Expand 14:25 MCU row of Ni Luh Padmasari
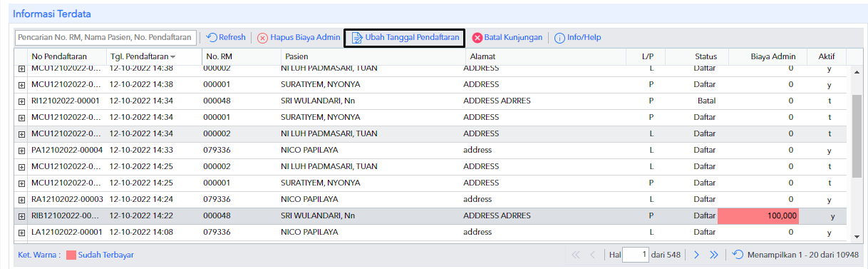This screenshot has height=269, width=868. [x=21, y=167]
